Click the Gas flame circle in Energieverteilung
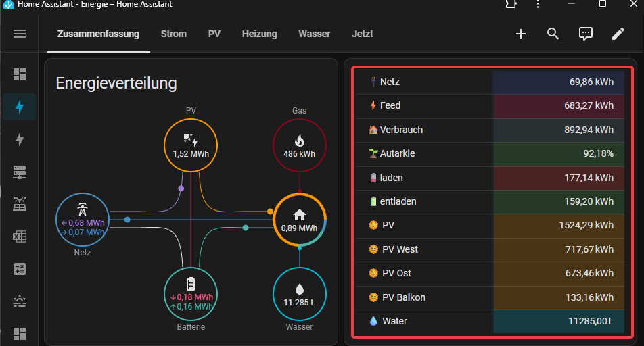The height and width of the screenshot is (346, 644). (x=300, y=146)
